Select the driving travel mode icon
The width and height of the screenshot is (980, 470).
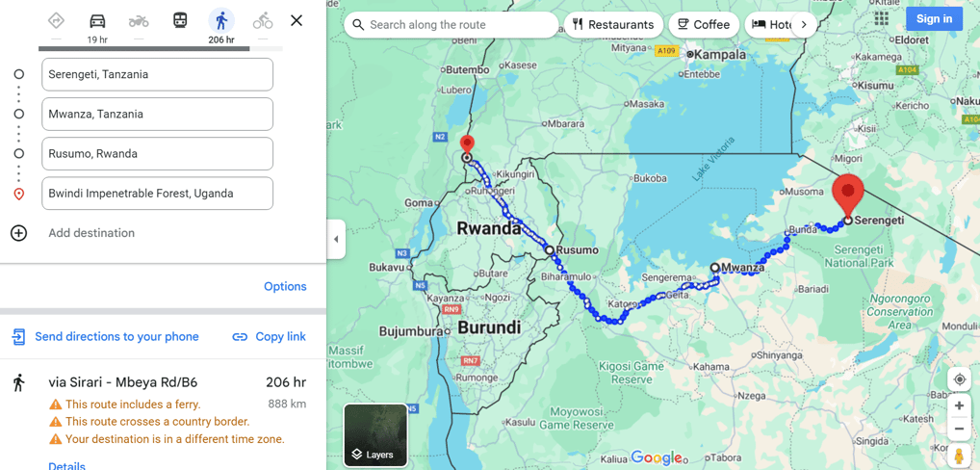click(x=97, y=21)
